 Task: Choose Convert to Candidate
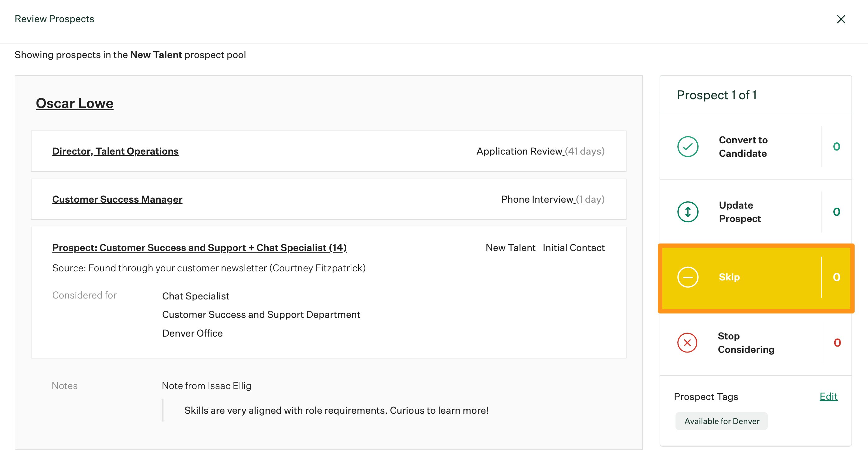tap(743, 147)
